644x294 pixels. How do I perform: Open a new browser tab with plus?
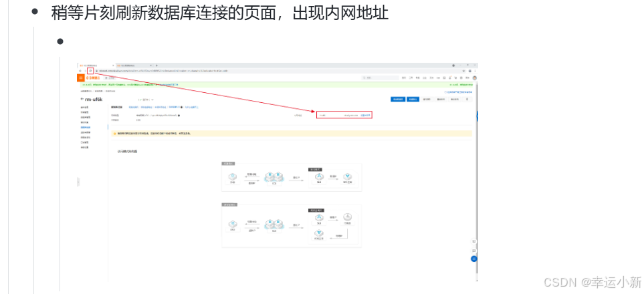pos(156,65)
